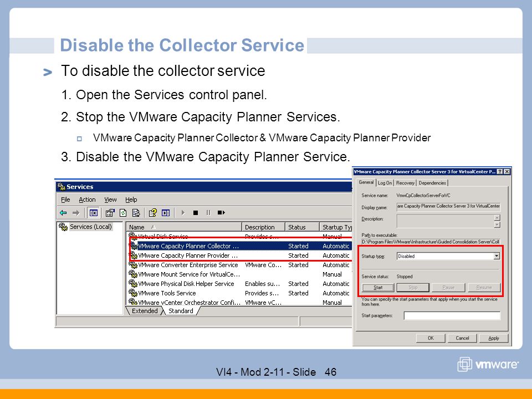532x399 pixels.
Task: Click the OK button
Action: point(431,338)
